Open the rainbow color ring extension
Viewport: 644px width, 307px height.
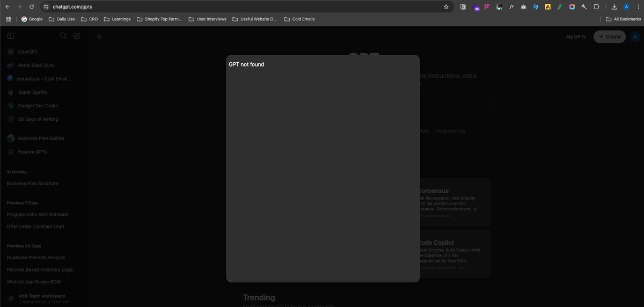572,7
